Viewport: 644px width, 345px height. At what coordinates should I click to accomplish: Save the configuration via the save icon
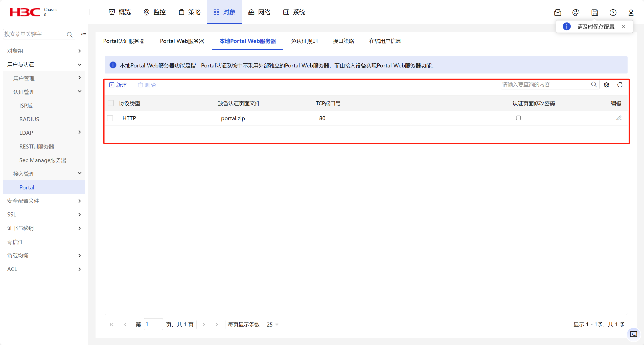click(x=594, y=13)
